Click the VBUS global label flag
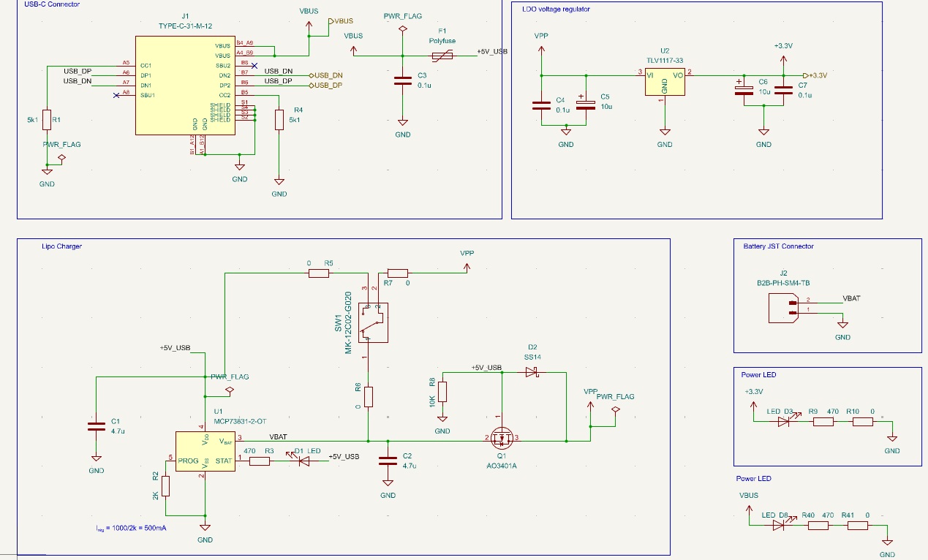 click(342, 22)
